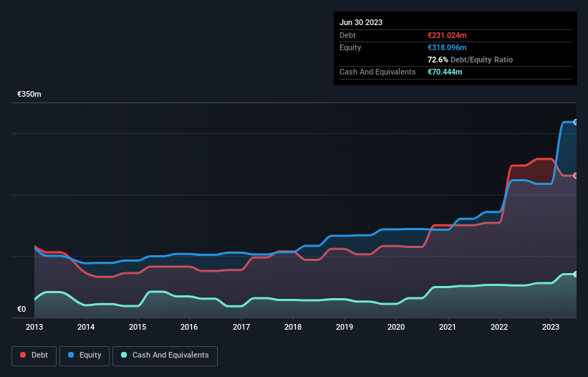Click the 2016 x-axis label
The height and width of the screenshot is (377, 588).
tap(189, 327)
